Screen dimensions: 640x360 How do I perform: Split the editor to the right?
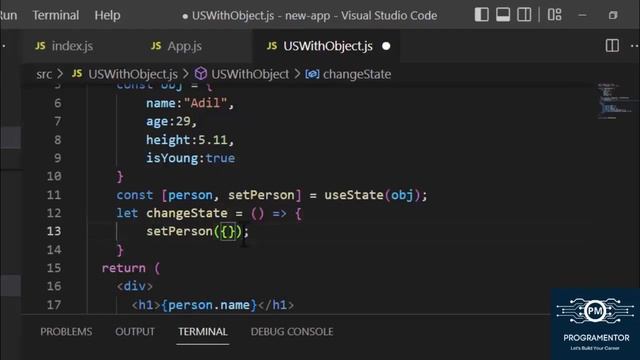[612, 46]
